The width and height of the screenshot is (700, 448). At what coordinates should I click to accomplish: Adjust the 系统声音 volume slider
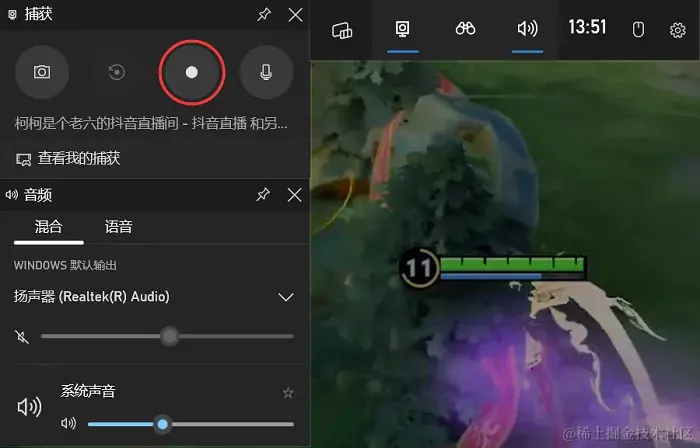[191, 424]
